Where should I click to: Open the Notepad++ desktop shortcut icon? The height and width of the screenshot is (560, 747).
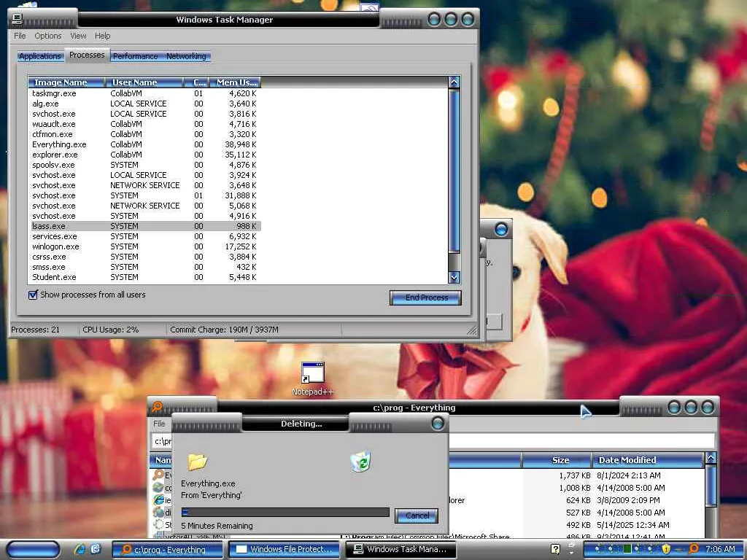click(x=312, y=373)
